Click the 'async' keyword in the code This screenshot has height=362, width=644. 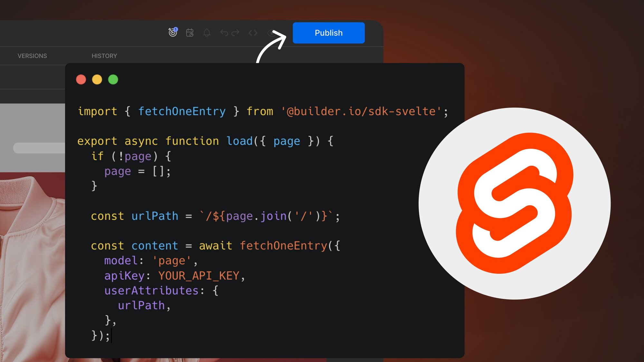pyautogui.click(x=141, y=141)
